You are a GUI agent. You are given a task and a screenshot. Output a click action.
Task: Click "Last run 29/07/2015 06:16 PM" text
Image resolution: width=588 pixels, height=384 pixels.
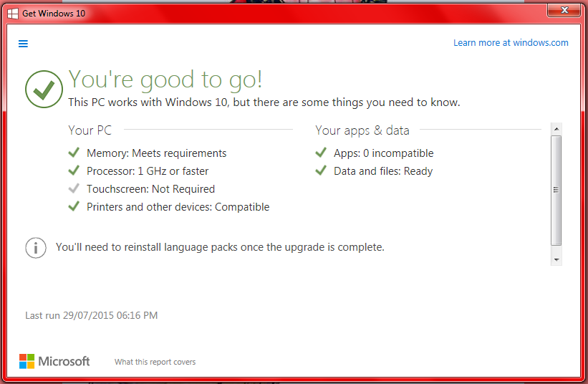[x=92, y=315]
